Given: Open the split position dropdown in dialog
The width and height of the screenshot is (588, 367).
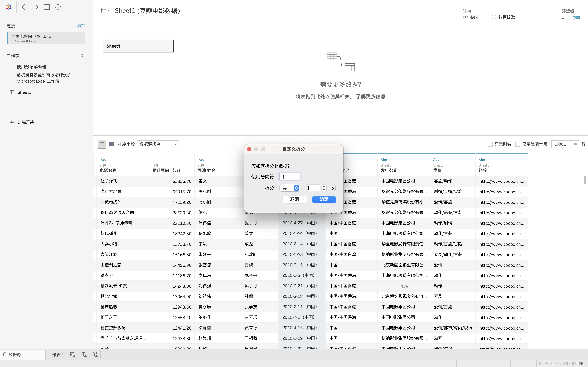Looking at the screenshot, I should (x=290, y=188).
